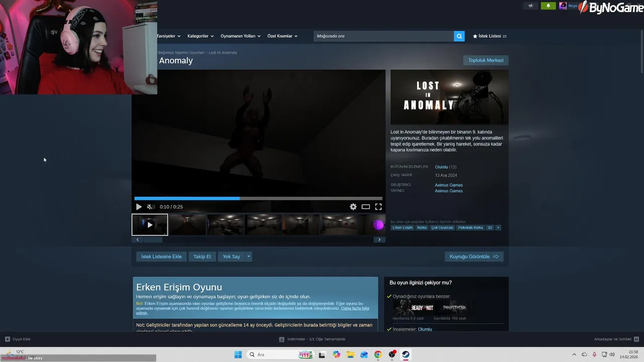Select the Korku tag
Viewport: 644px width, 362px height.
pyautogui.click(x=422, y=228)
